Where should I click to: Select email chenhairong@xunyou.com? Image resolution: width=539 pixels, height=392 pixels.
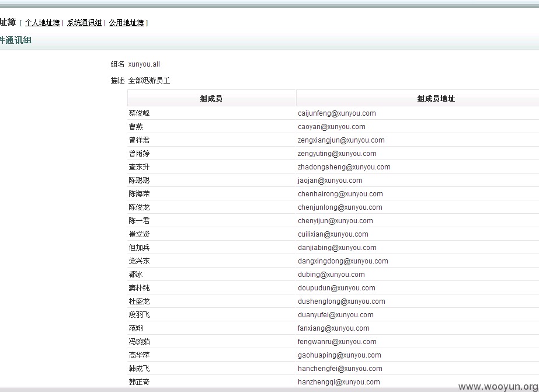click(x=340, y=194)
